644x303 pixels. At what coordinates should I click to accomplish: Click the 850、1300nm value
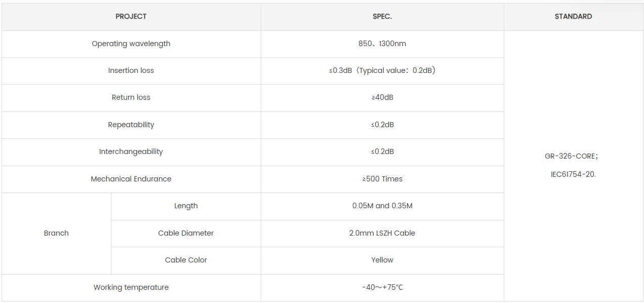(382, 44)
